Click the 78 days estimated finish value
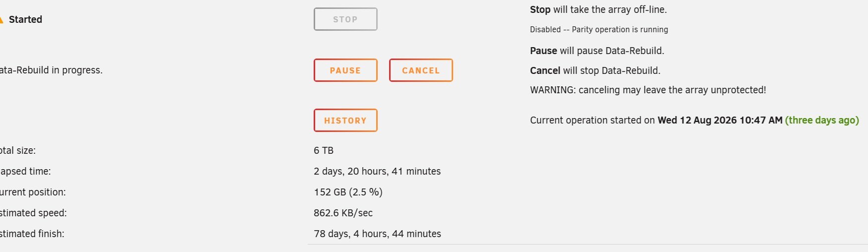The width and height of the screenshot is (868, 252). [x=377, y=234]
